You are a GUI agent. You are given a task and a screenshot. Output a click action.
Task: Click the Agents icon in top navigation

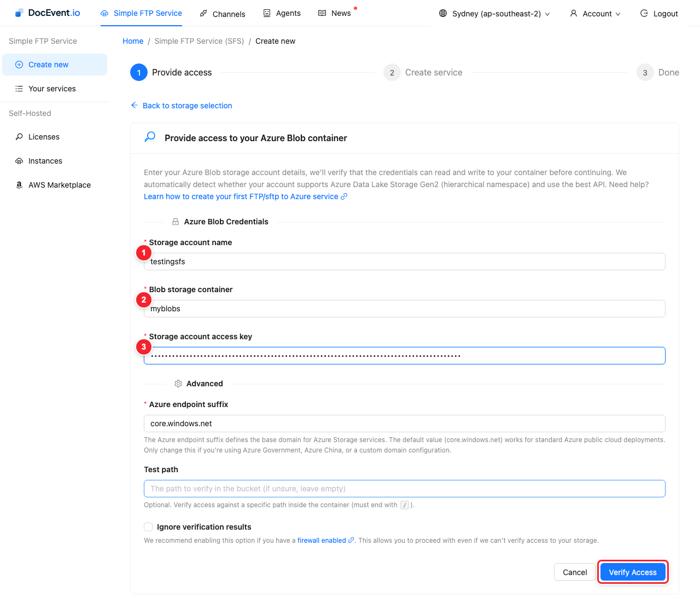click(x=267, y=13)
